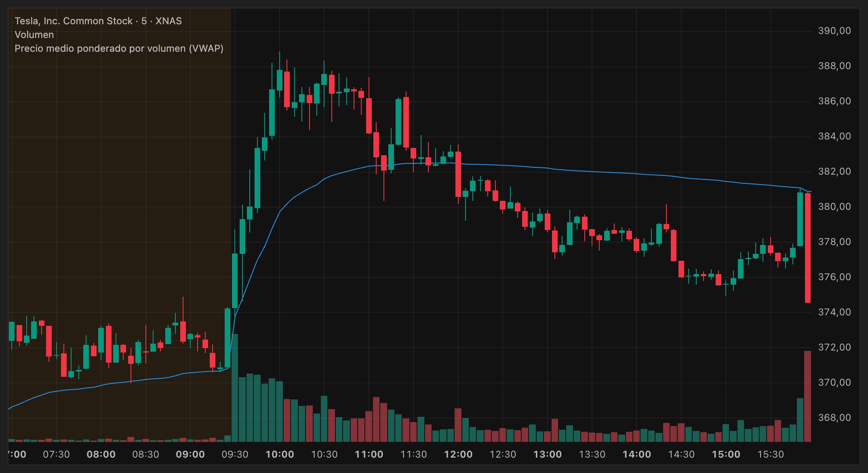This screenshot has width=868, height=473.
Task: Click the 11:30 time axis label
Action: coord(414,454)
